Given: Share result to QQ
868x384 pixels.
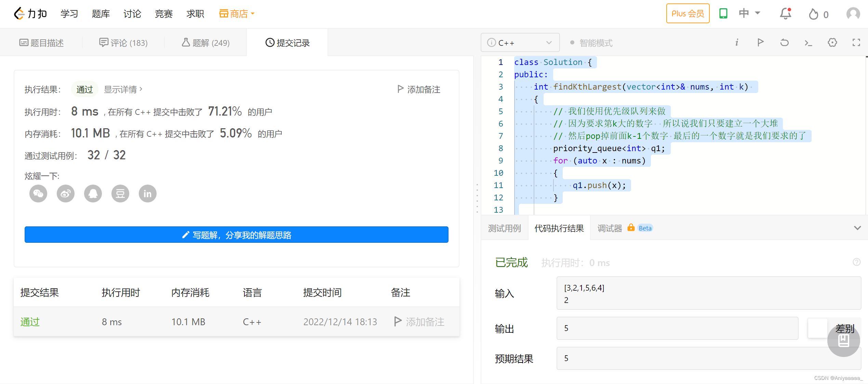Looking at the screenshot, I should coord(93,194).
